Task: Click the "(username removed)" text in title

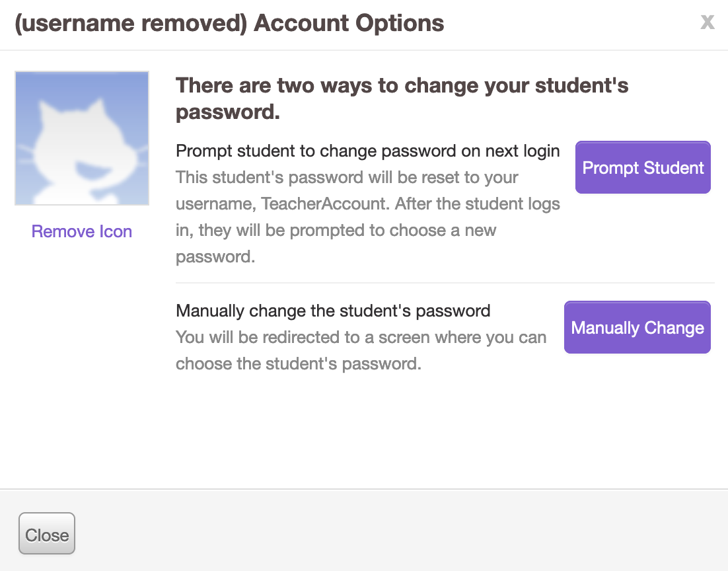Action: [x=130, y=24]
